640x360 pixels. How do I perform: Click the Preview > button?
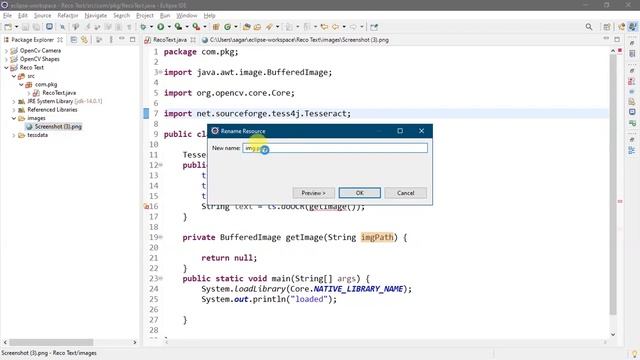[313, 193]
